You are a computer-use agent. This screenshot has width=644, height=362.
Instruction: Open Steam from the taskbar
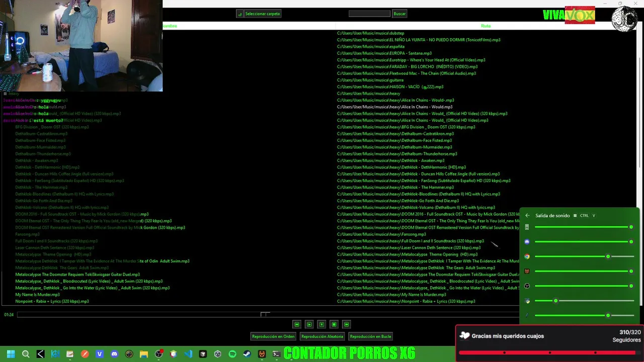pyautogui.click(x=247, y=354)
